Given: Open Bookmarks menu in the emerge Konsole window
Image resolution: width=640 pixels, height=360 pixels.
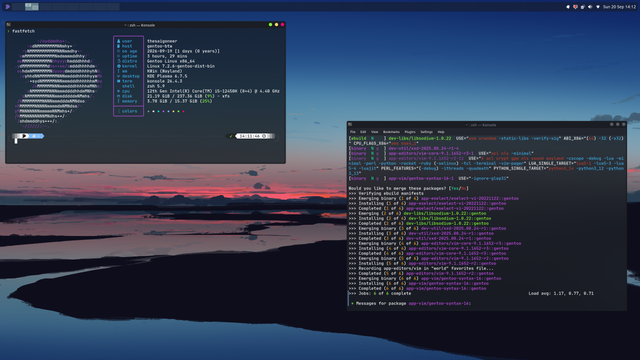Looking at the screenshot, I should tap(391, 132).
